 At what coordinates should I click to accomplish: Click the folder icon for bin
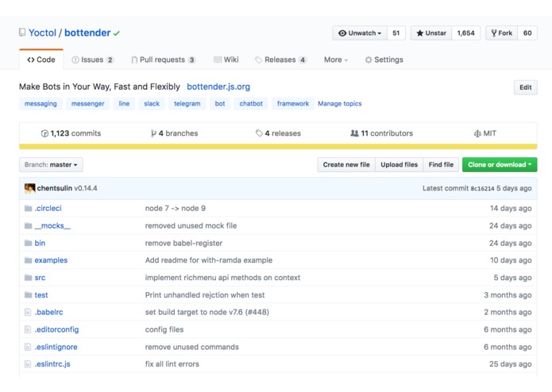pos(28,243)
